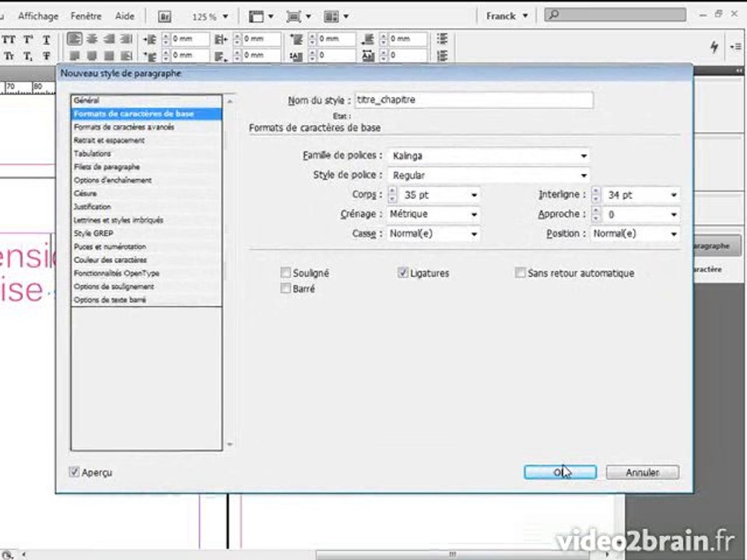Viewport: 747px width, 560px height.
Task: Click the Left indent icon
Action: 150,40
